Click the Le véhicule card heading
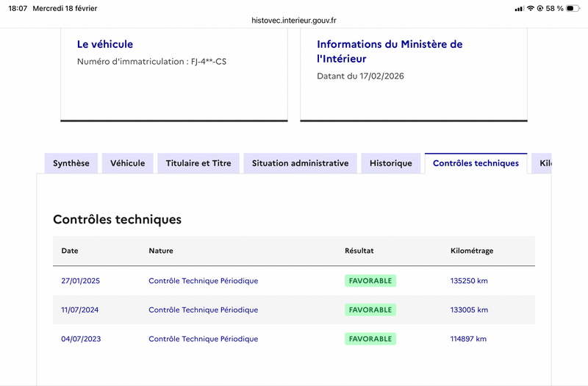 click(105, 44)
